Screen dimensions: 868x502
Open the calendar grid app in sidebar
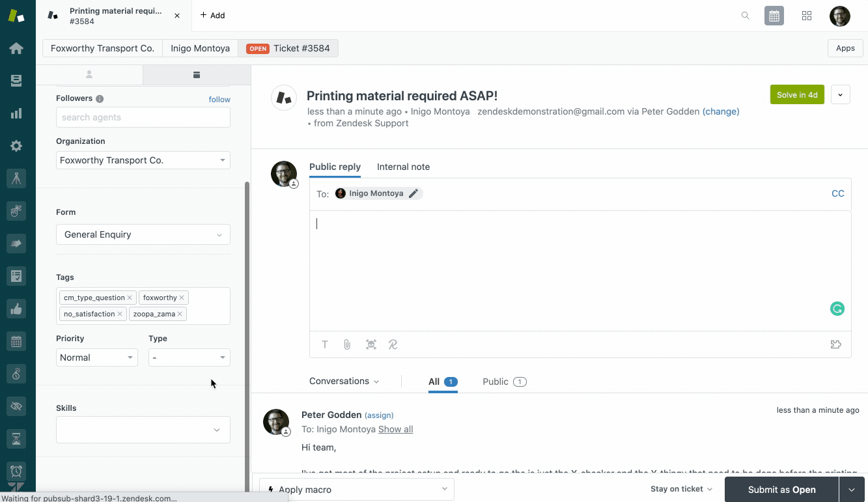[x=16, y=341]
